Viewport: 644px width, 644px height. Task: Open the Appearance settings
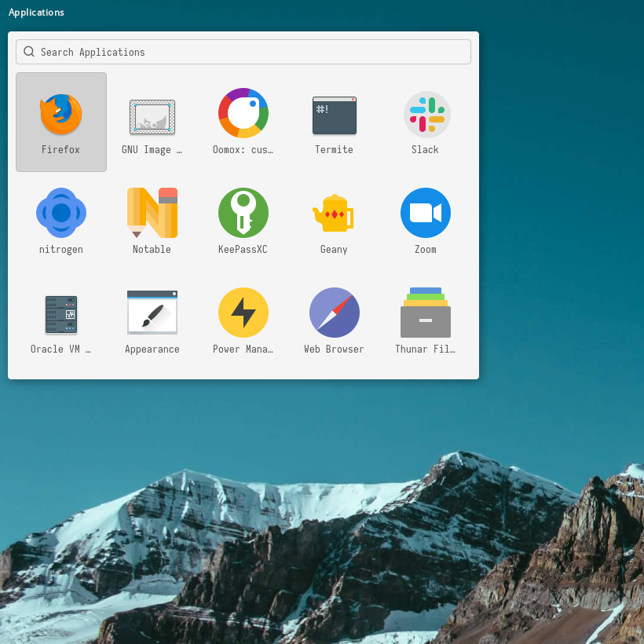point(152,313)
